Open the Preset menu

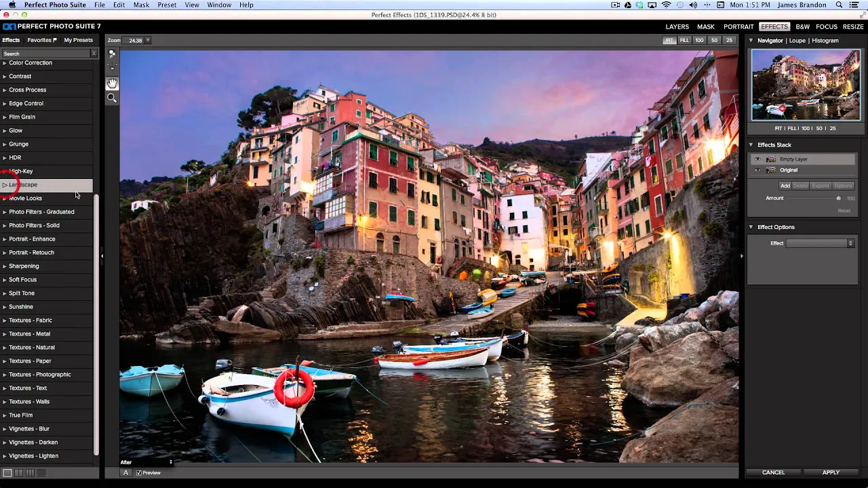tap(167, 5)
